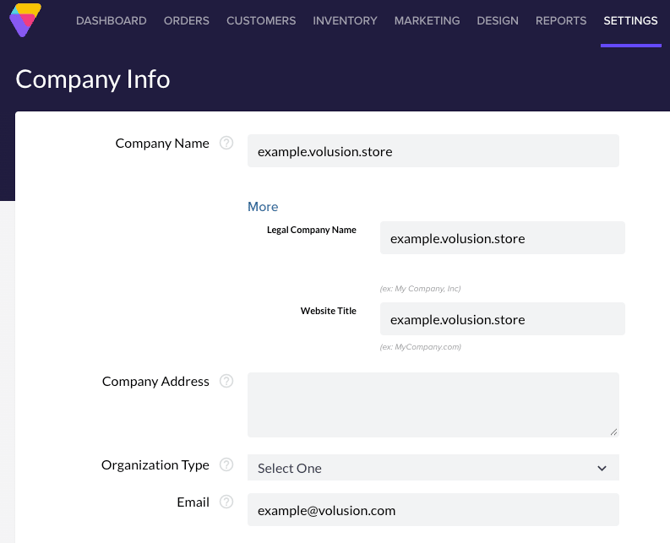Open the Customers menu

[x=261, y=21]
